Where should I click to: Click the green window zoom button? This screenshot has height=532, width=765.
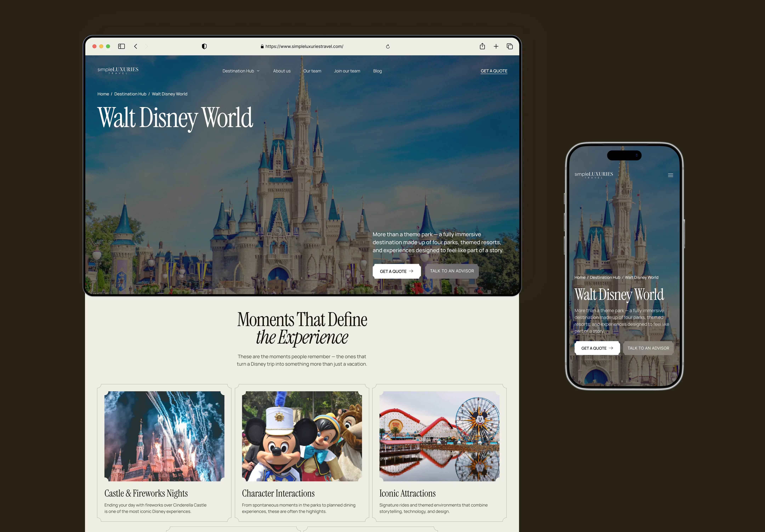[108, 46]
